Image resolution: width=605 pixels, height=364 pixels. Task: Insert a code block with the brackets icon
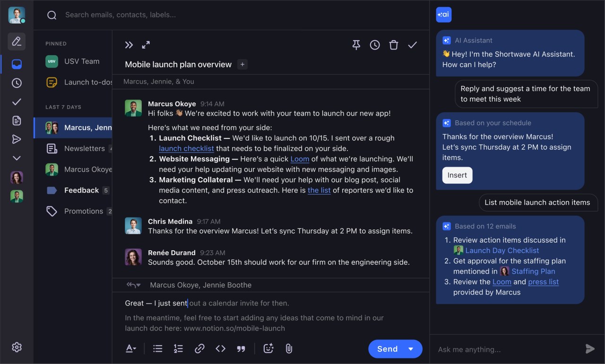click(220, 348)
